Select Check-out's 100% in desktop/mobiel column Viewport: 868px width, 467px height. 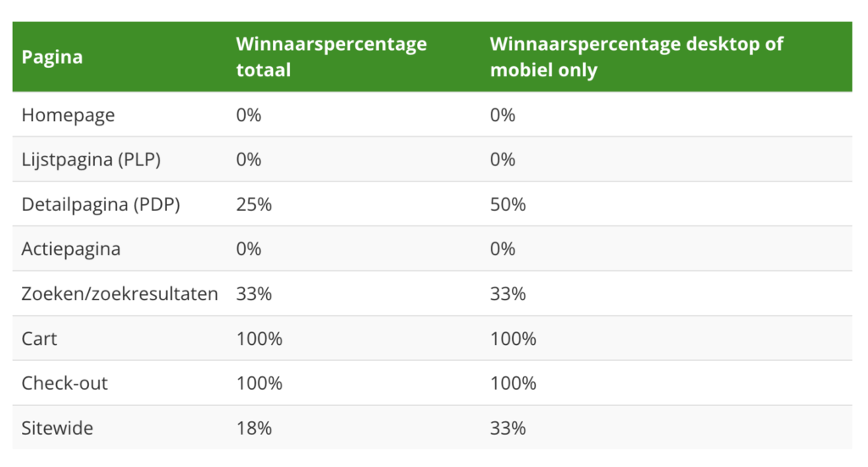click(x=513, y=383)
